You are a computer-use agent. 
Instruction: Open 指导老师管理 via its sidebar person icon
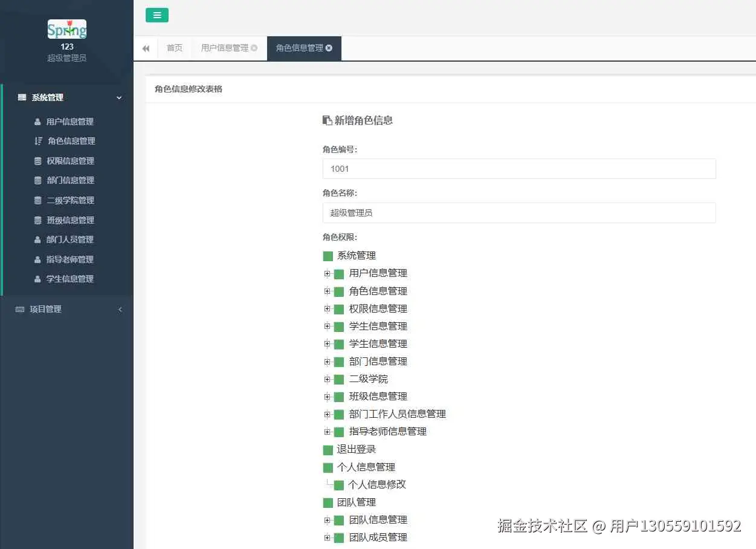[x=37, y=259]
